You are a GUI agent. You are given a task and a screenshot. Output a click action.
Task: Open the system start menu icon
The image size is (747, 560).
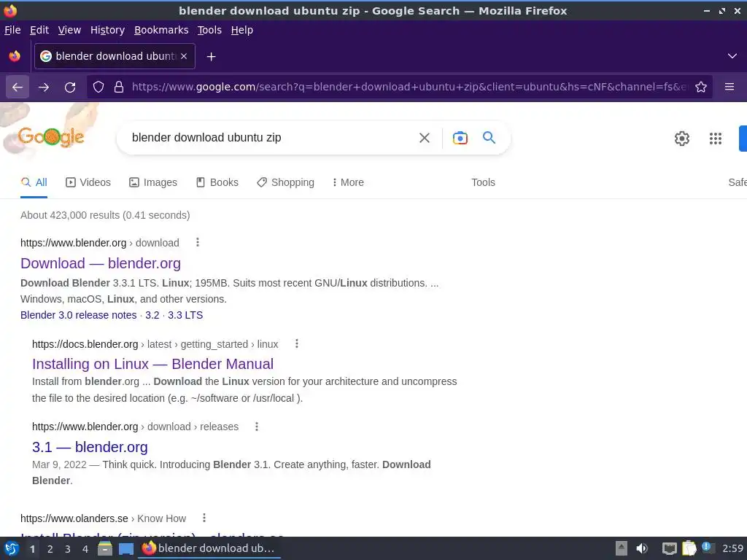[12, 548]
